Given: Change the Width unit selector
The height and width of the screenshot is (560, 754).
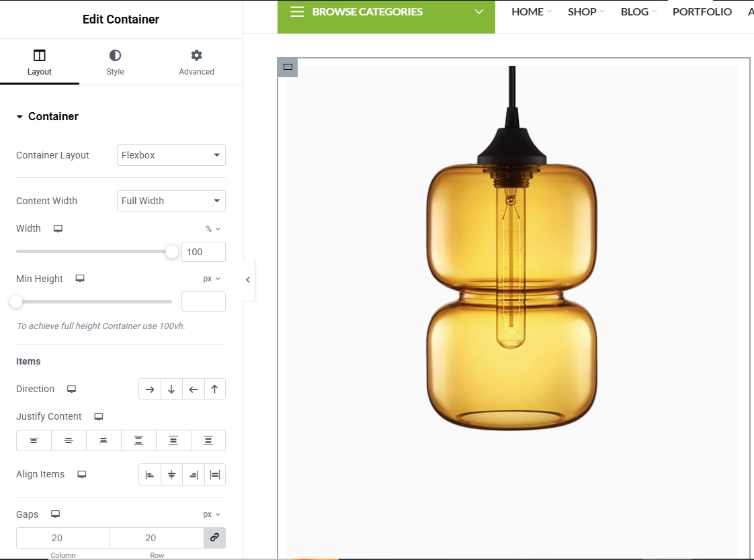Looking at the screenshot, I should coord(212,228).
